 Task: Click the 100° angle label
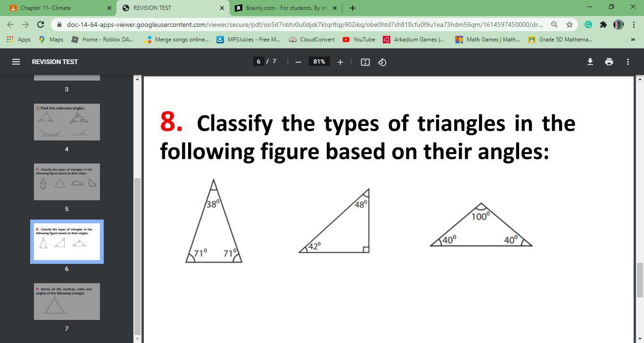pos(480,216)
